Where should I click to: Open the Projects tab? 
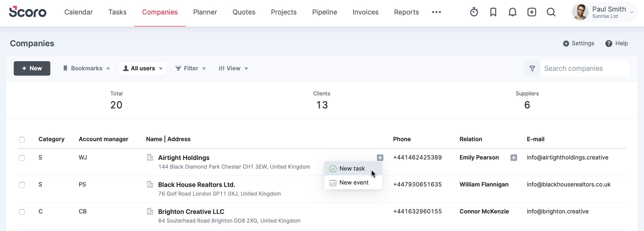coord(284,12)
